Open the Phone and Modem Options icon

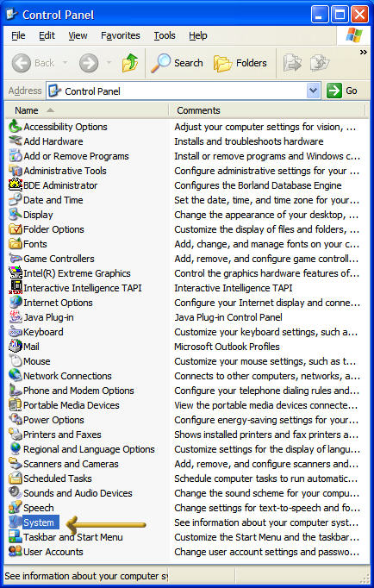coord(16,390)
